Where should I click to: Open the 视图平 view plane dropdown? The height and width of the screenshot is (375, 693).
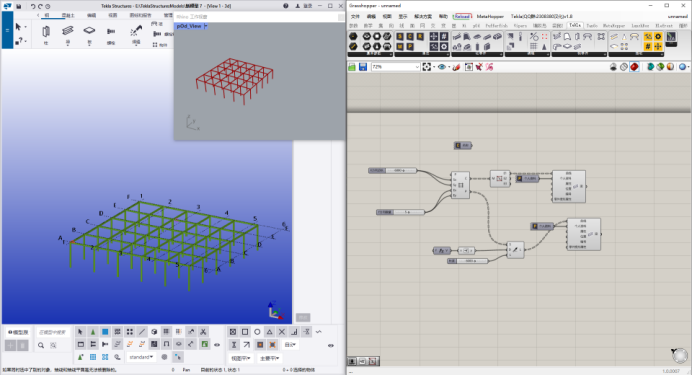pyautogui.click(x=241, y=358)
